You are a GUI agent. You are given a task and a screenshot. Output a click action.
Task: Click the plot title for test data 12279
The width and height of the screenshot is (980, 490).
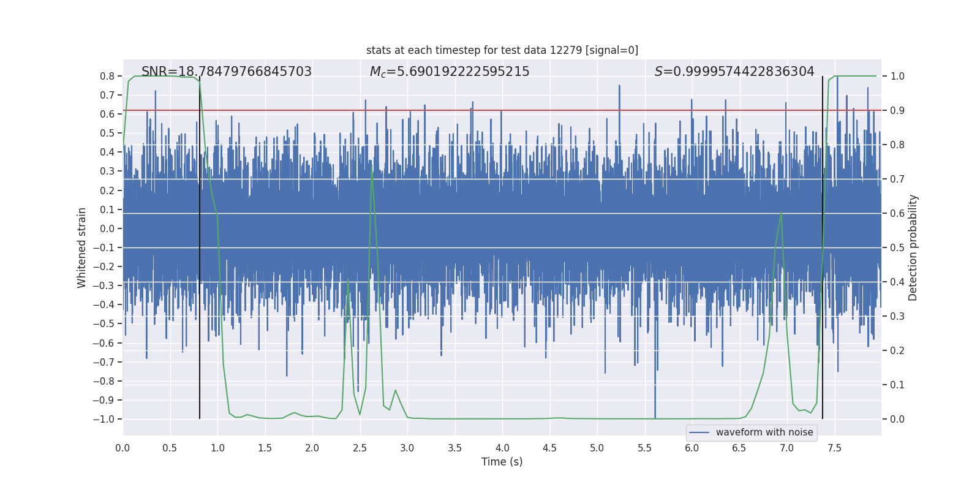tap(502, 50)
